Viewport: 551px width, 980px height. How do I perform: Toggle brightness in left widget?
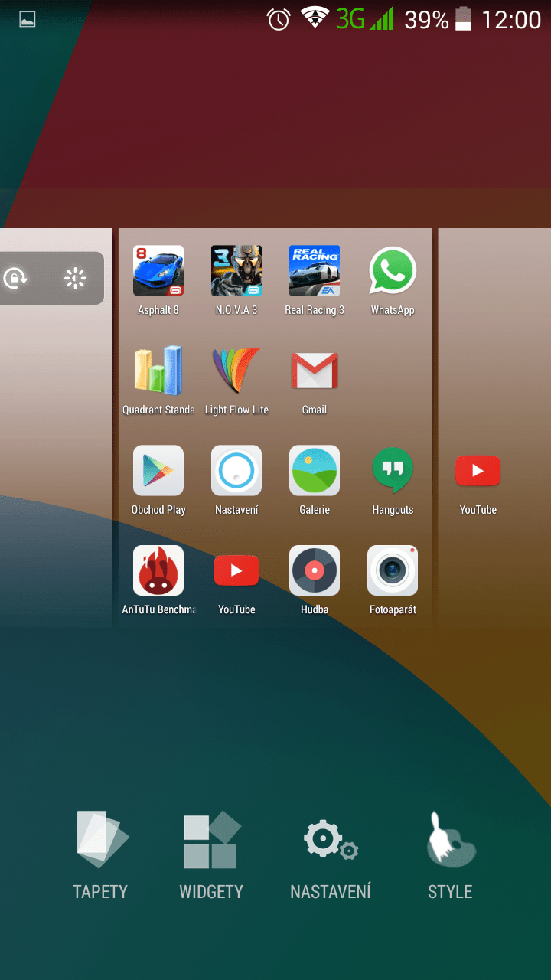click(x=75, y=279)
